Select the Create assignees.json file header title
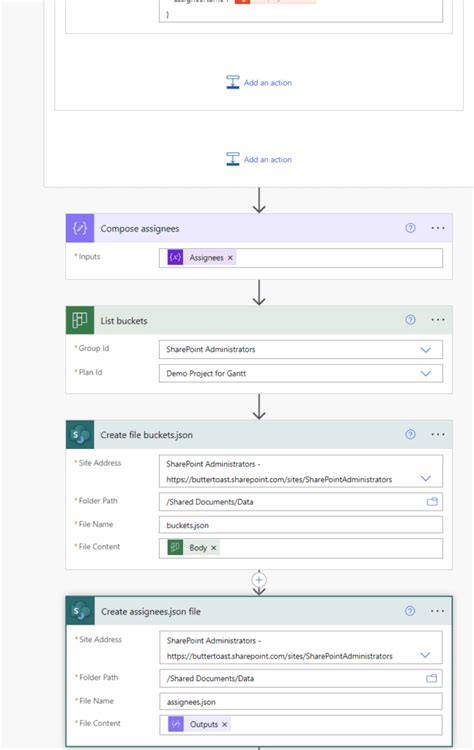This screenshot has width=474, height=750. [151, 611]
